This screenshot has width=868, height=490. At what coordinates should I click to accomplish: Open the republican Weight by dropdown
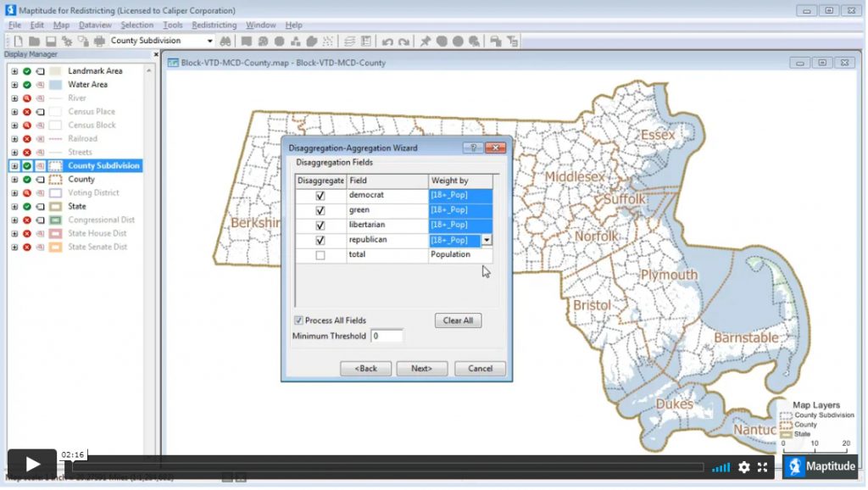point(486,240)
